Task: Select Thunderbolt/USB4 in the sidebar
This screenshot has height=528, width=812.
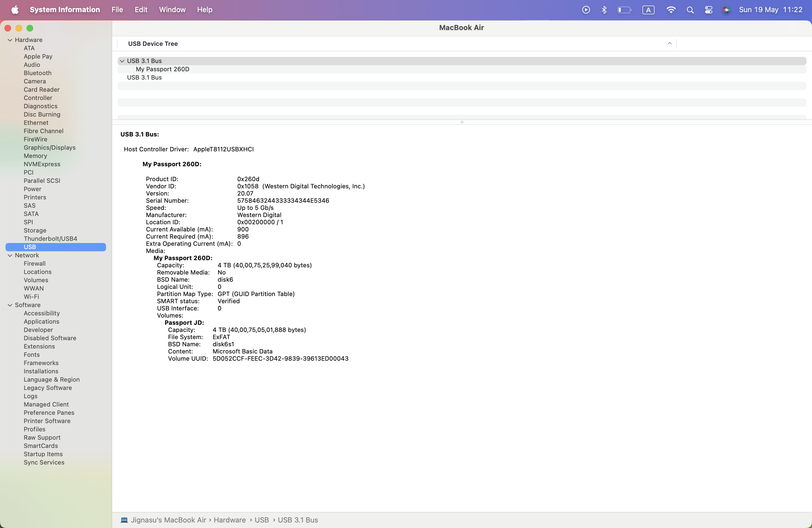Action: 50,239
